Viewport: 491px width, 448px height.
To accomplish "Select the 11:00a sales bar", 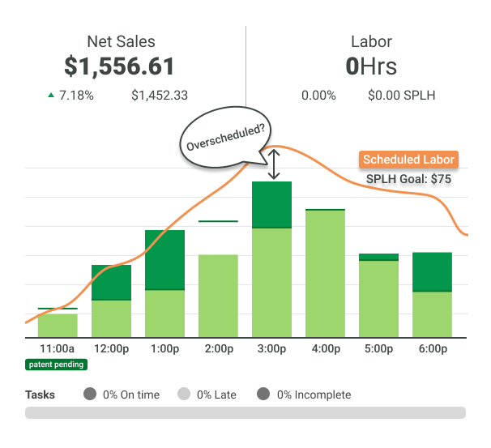I will tap(58, 324).
